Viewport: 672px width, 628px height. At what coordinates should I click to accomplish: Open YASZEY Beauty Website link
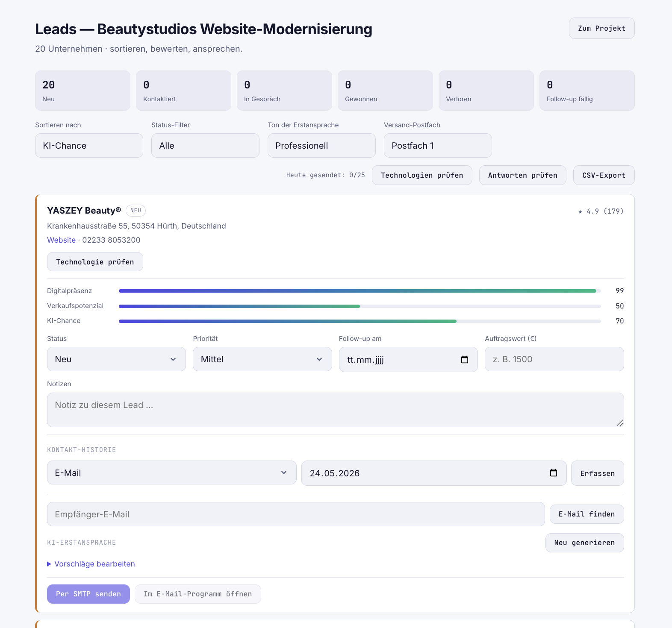click(61, 240)
